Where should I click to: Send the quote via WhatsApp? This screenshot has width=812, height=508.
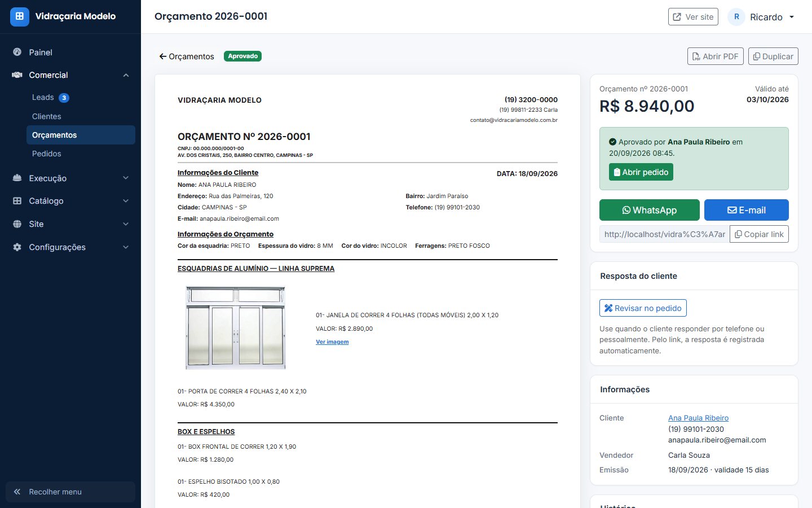(650, 210)
